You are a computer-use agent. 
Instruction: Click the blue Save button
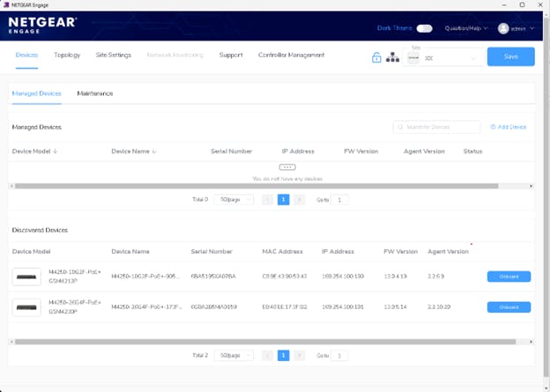tap(510, 56)
